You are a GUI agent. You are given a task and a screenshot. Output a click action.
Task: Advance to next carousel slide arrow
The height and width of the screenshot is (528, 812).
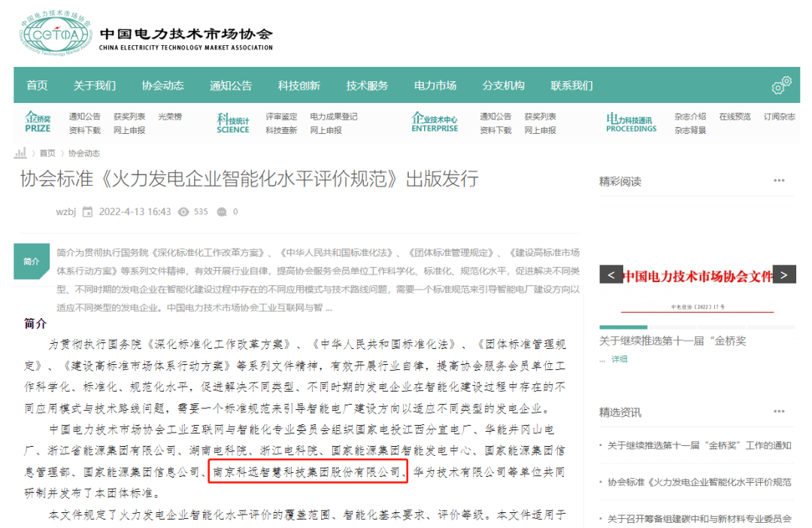click(784, 275)
